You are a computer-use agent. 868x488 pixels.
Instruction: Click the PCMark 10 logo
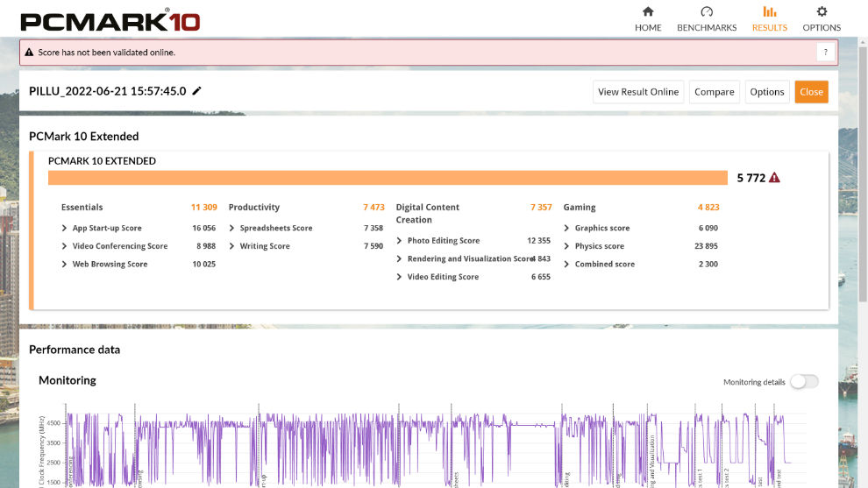[x=110, y=20]
